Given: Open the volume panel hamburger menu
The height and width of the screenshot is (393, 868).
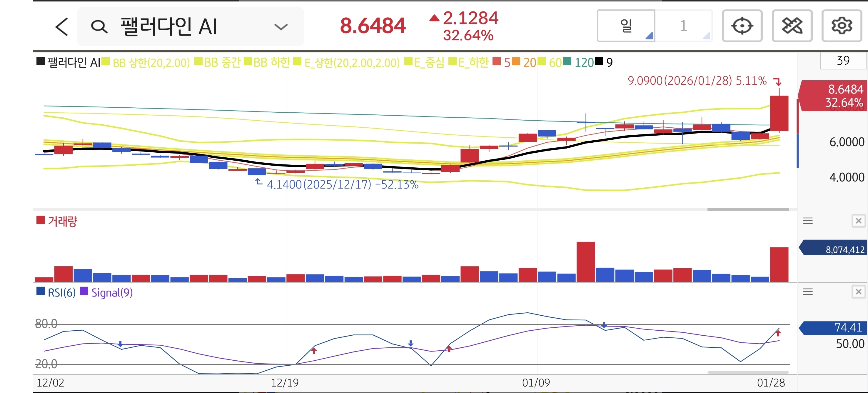Looking at the screenshot, I should 808,221.
